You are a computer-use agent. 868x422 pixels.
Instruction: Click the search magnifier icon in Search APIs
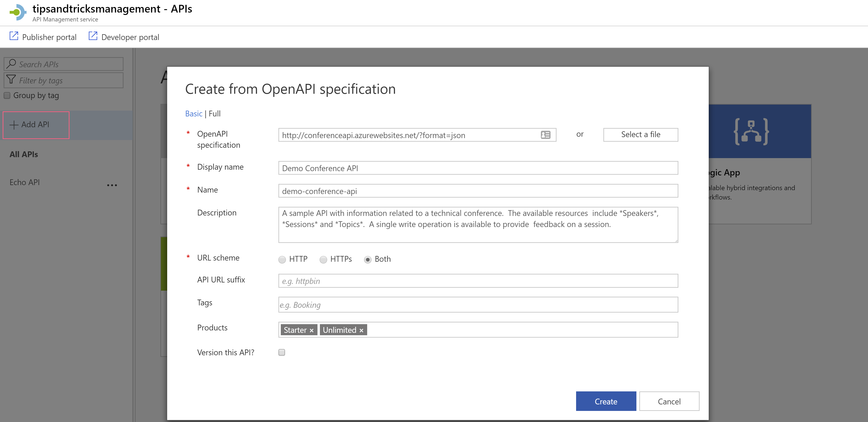11,64
